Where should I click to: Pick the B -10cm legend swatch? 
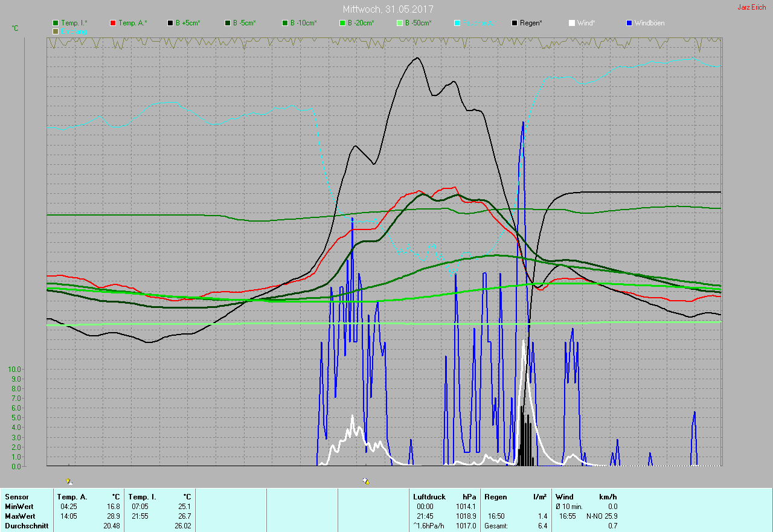tap(285, 23)
